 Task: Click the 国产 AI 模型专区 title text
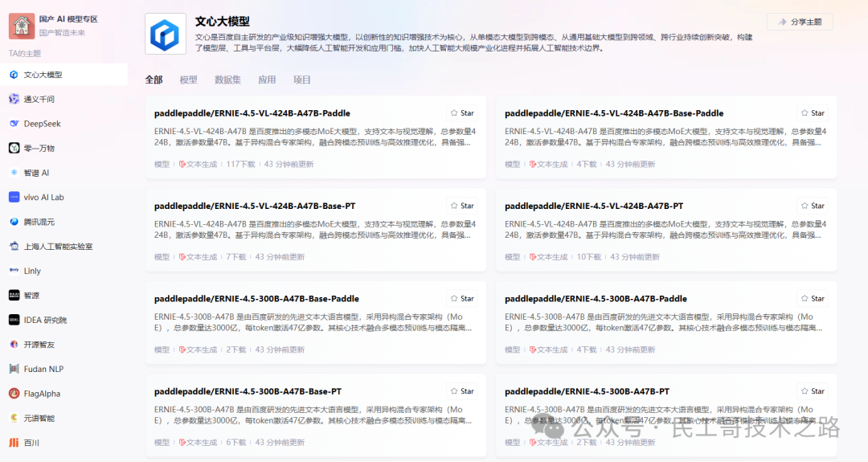click(68, 18)
